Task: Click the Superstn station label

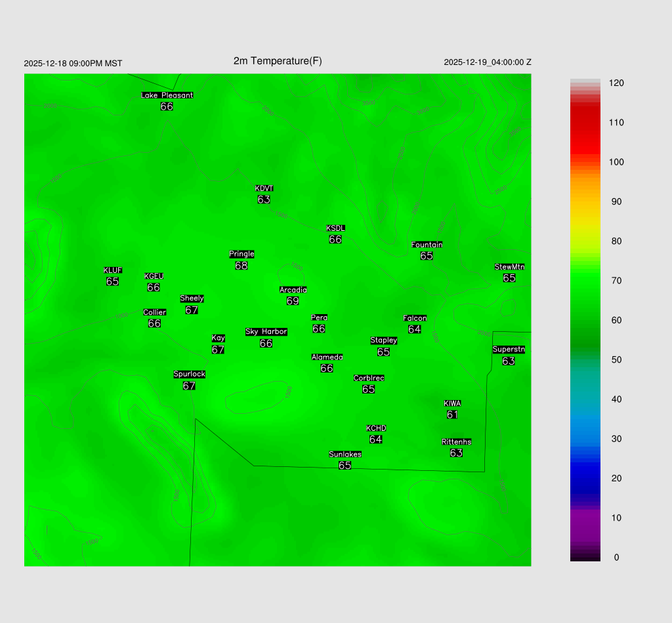Action: [x=509, y=350]
